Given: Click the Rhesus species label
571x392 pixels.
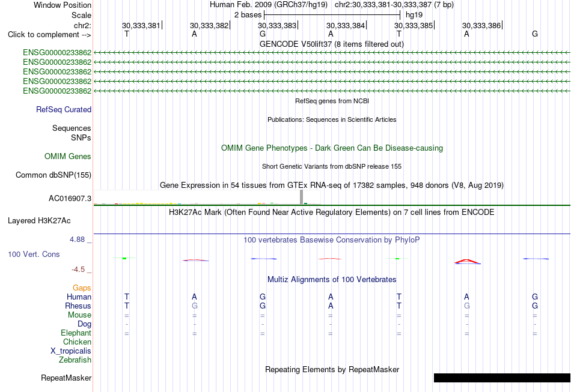Looking at the screenshot, I should (x=78, y=306).
